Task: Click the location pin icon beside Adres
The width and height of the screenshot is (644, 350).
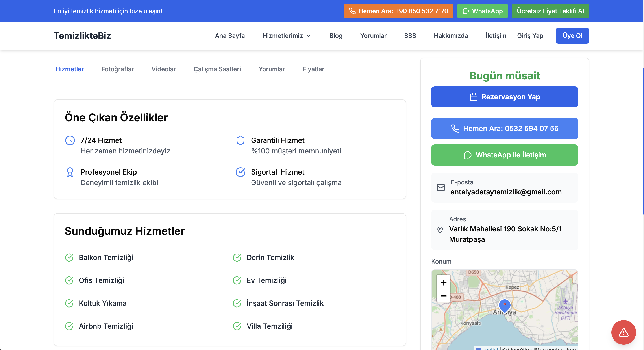Action: (440, 230)
